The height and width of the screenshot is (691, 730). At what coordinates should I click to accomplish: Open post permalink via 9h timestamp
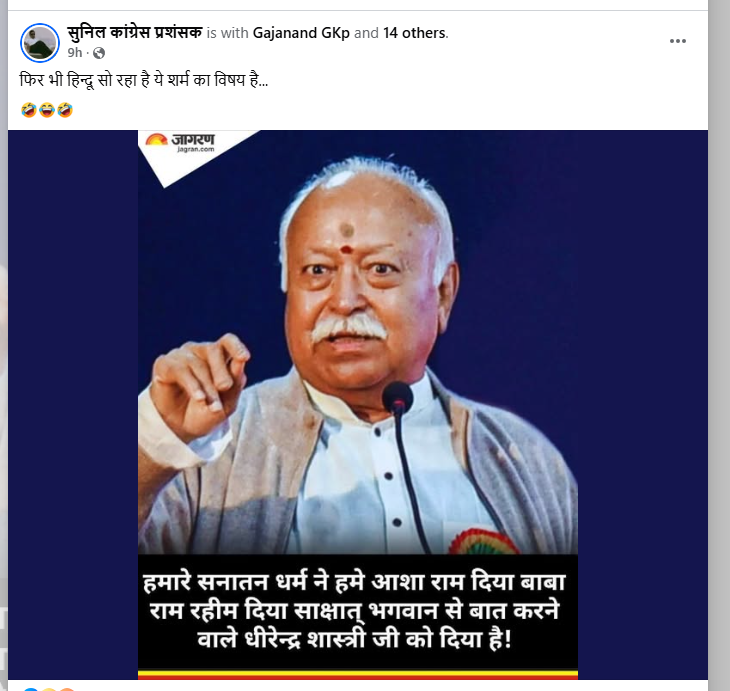pos(74,53)
